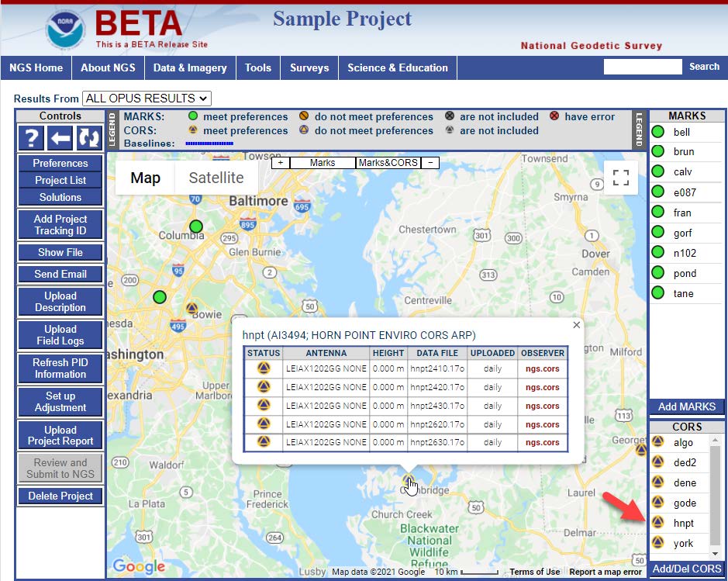Click the help question mark icon

coord(31,139)
